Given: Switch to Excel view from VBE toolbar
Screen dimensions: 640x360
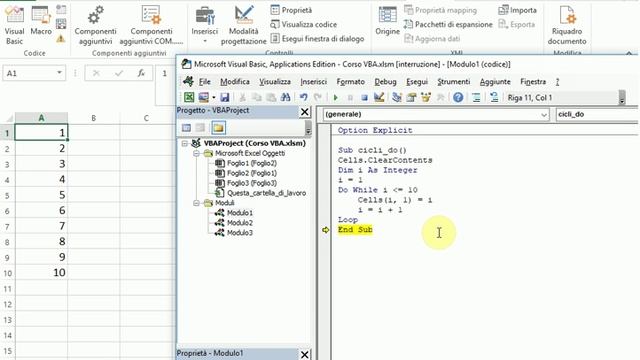Looking at the screenshot, I should pos(189,97).
